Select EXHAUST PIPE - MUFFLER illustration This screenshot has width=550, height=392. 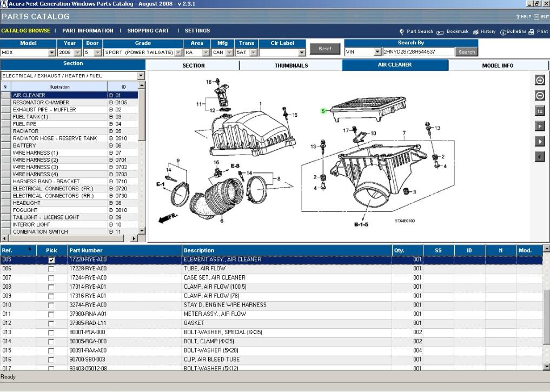[69, 110]
